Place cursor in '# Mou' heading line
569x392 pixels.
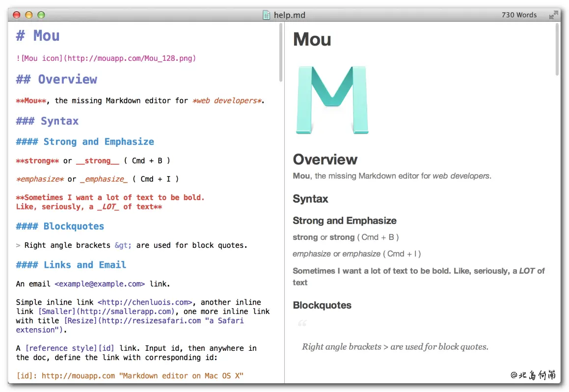click(38, 35)
